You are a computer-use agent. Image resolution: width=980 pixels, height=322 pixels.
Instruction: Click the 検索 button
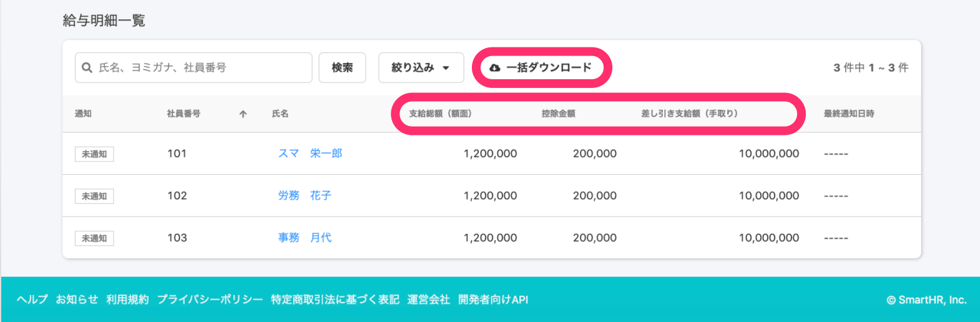(342, 67)
